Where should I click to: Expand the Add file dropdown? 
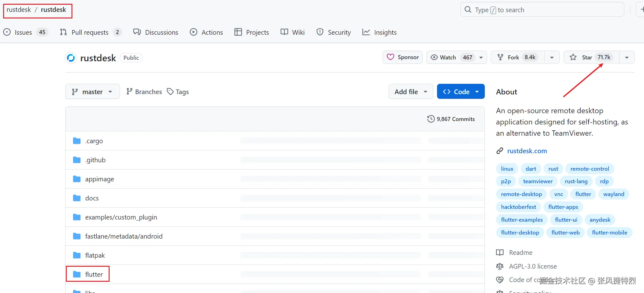(x=411, y=92)
